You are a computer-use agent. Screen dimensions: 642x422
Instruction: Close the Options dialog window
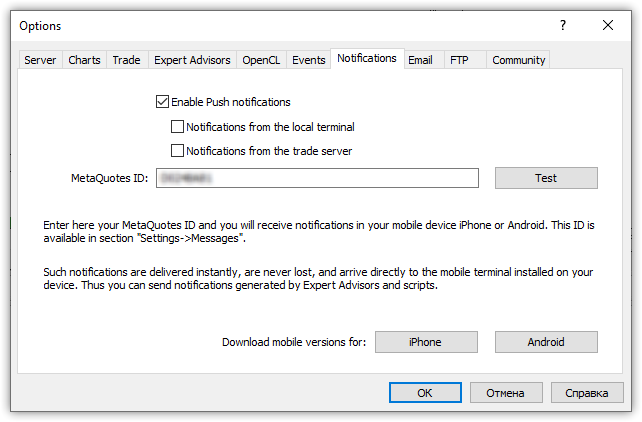(x=609, y=25)
